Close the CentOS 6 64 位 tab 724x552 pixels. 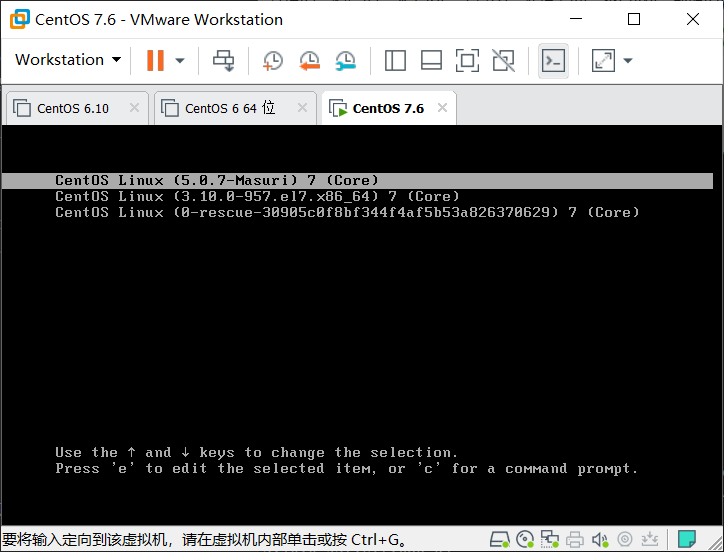(302, 108)
